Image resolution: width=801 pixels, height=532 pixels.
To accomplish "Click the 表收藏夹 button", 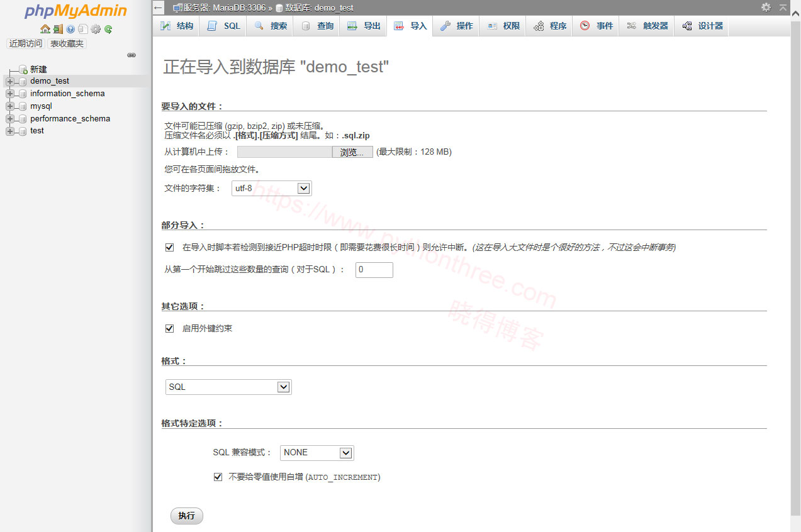I will click(67, 43).
